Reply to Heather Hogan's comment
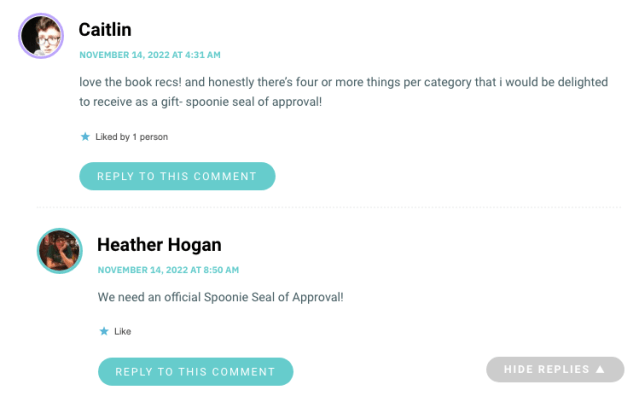639x396 pixels. pos(196,372)
